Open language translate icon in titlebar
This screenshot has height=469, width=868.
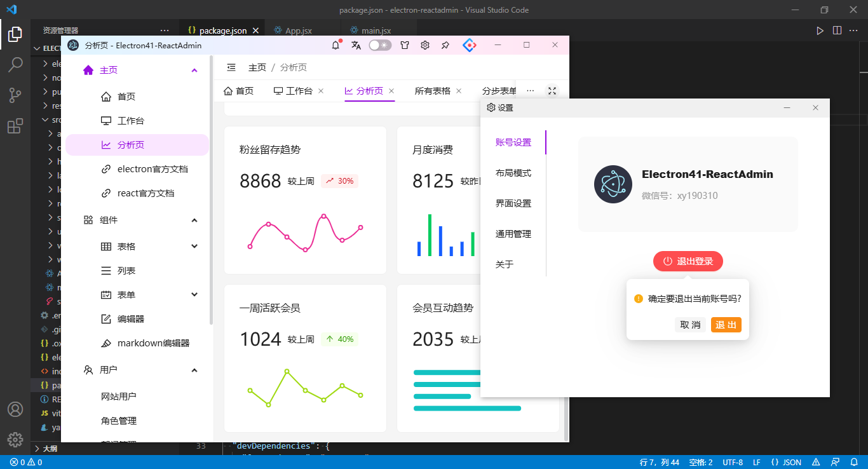(x=356, y=45)
